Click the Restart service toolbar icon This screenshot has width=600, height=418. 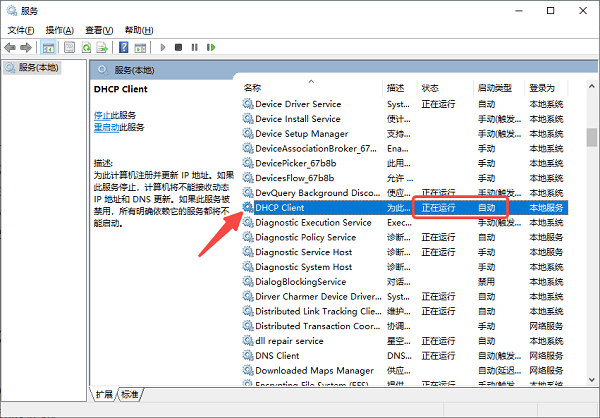tap(211, 47)
